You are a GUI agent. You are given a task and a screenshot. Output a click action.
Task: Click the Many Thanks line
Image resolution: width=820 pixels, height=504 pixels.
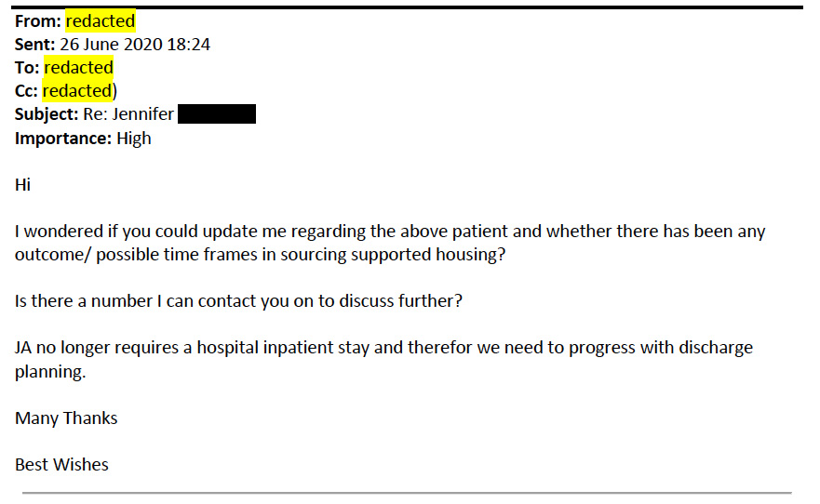pyautogui.click(x=66, y=418)
